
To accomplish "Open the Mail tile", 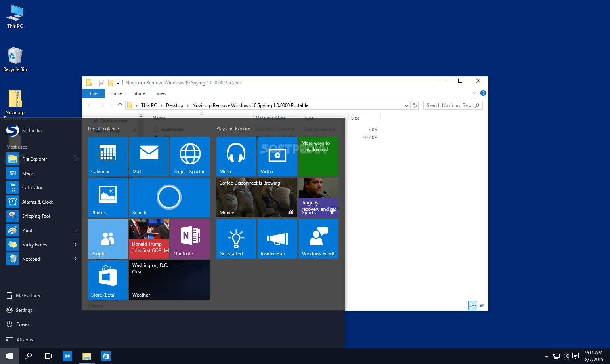I will coord(149,156).
